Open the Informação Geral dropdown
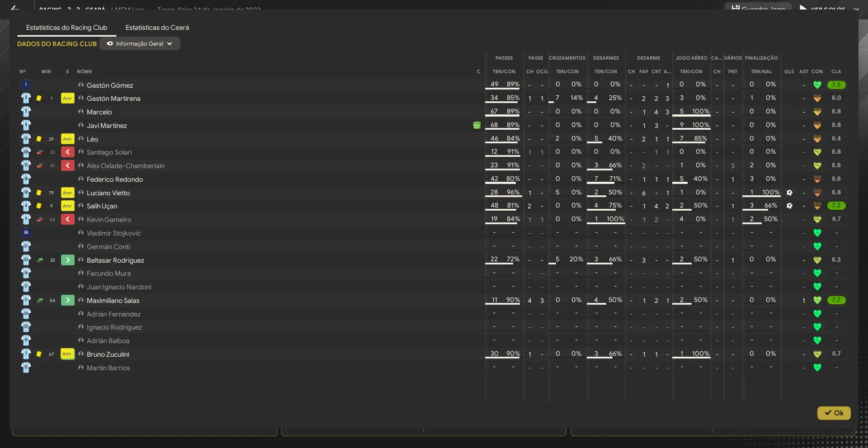This screenshot has width=868, height=448. (140, 43)
